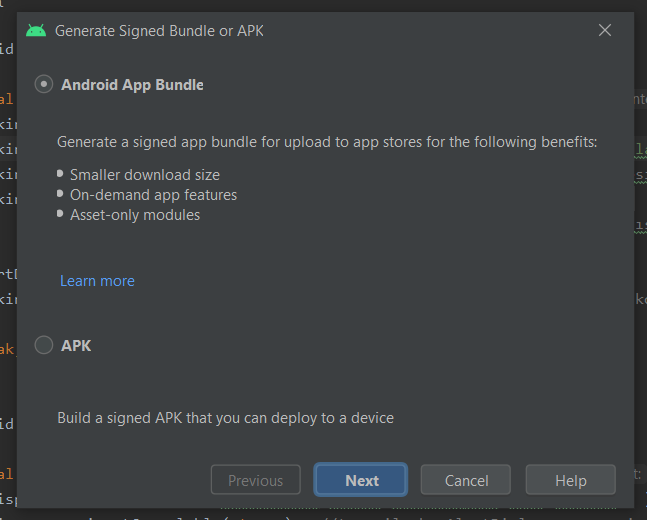Click the 'Generate Signed Bundle or APK' title
Image resolution: width=647 pixels, height=520 pixels.
(159, 31)
